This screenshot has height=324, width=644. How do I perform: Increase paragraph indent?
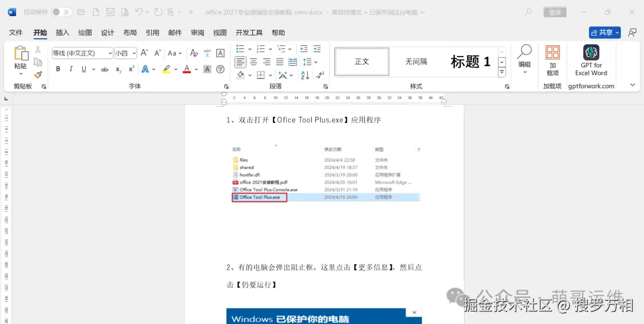tap(317, 49)
